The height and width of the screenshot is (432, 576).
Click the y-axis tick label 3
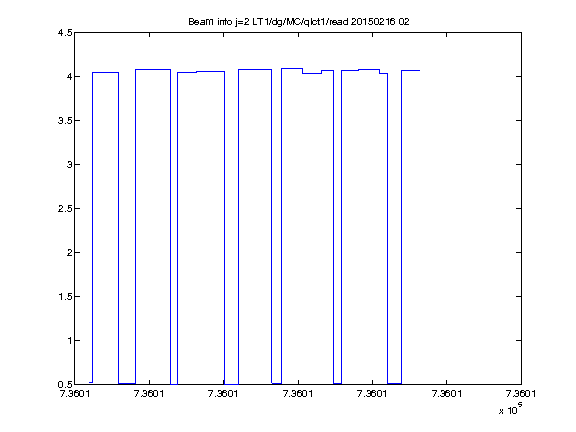[x=69, y=164]
